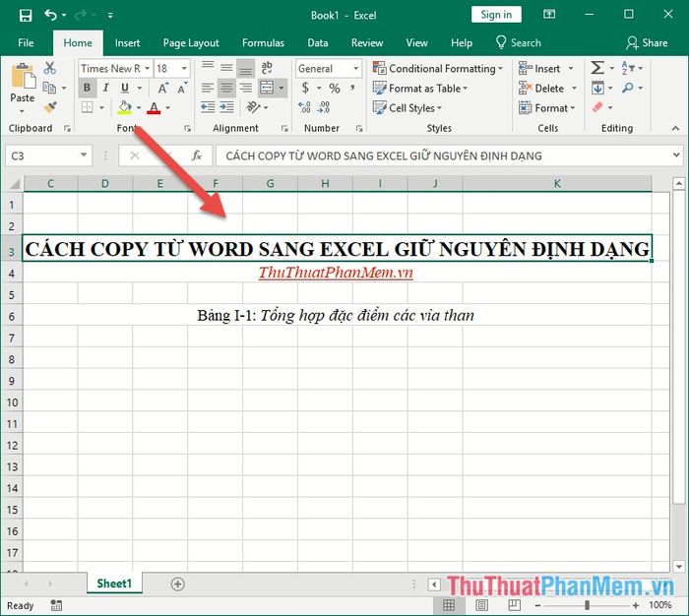Switch to the Formulas tab
Viewport: 689px width, 616px height.
pyautogui.click(x=263, y=42)
